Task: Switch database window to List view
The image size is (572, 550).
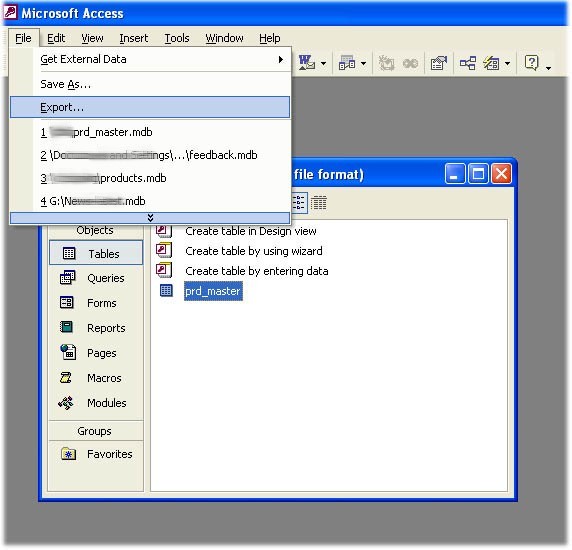Action: click(x=299, y=202)
